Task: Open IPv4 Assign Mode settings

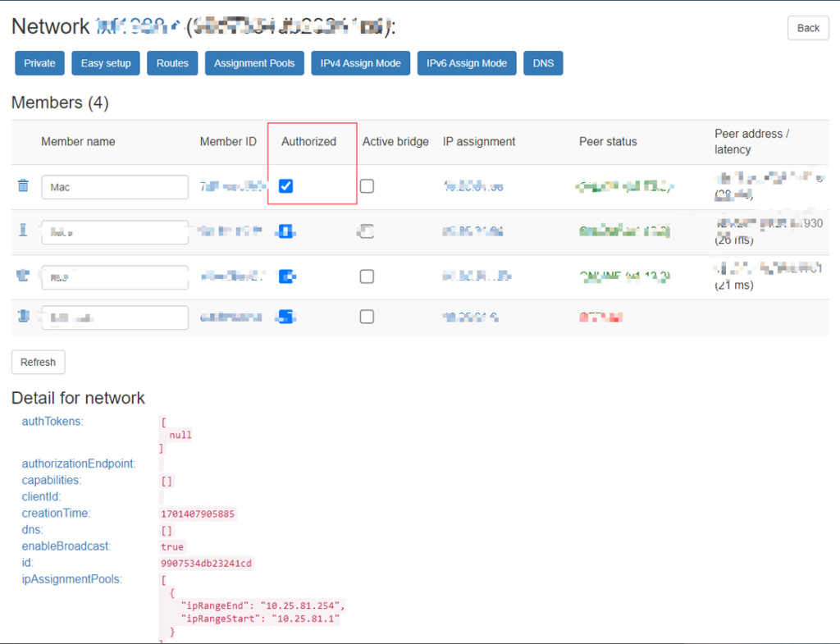Action: coord(360,63)
